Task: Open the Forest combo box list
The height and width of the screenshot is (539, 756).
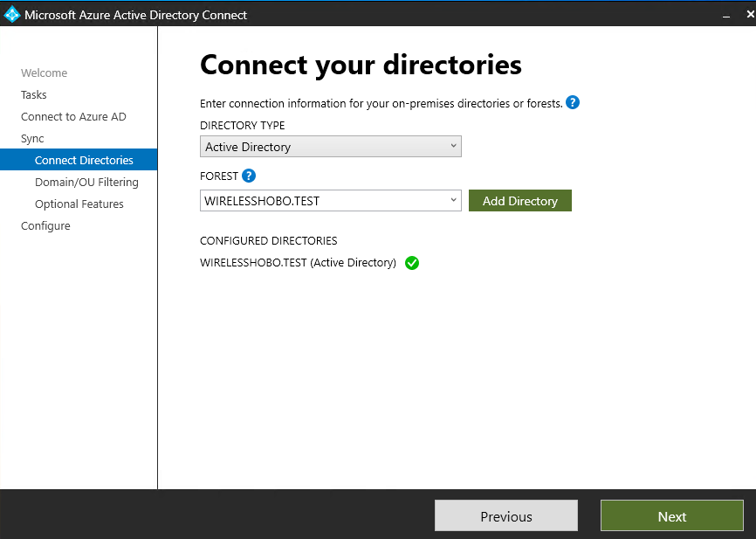Action: click(453, 201)
